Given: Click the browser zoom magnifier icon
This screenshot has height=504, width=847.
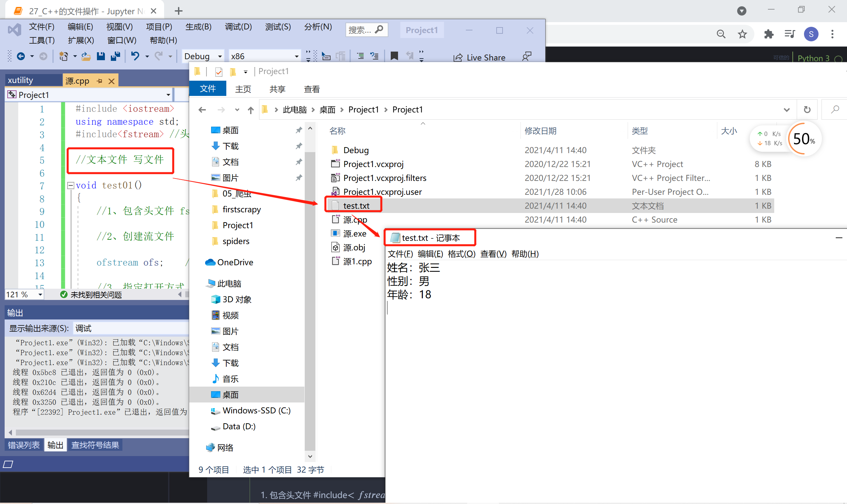Looking at the screenshot, I should tap(721, 34).
